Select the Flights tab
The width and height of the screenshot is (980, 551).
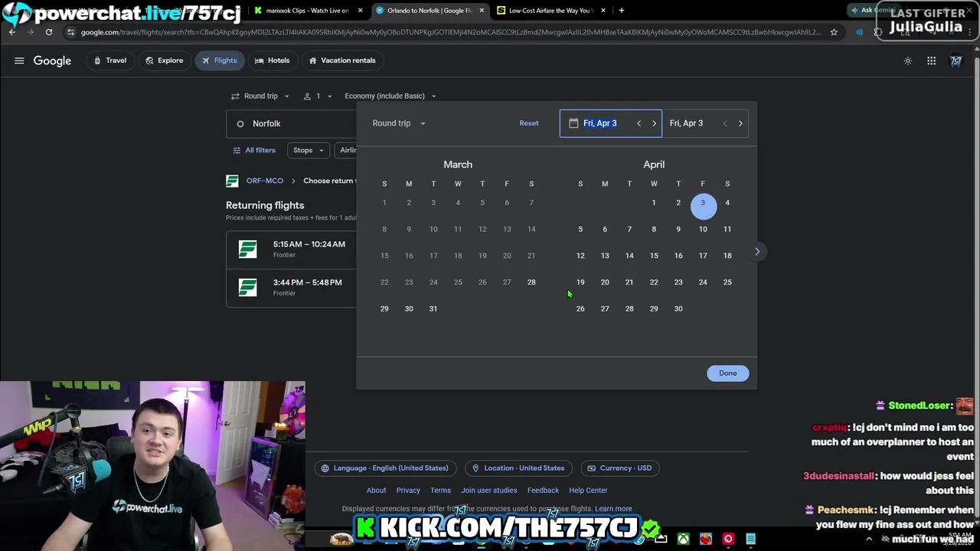[x=219, y=60]
